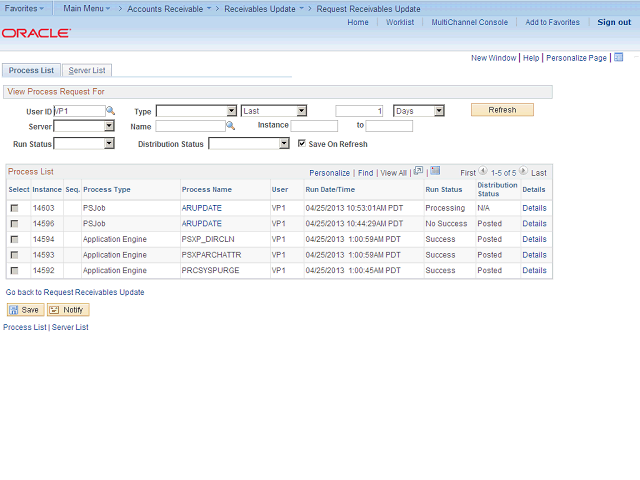Click the User ID lookup magnifier icon
640x480 pixels.
point(111,111)
